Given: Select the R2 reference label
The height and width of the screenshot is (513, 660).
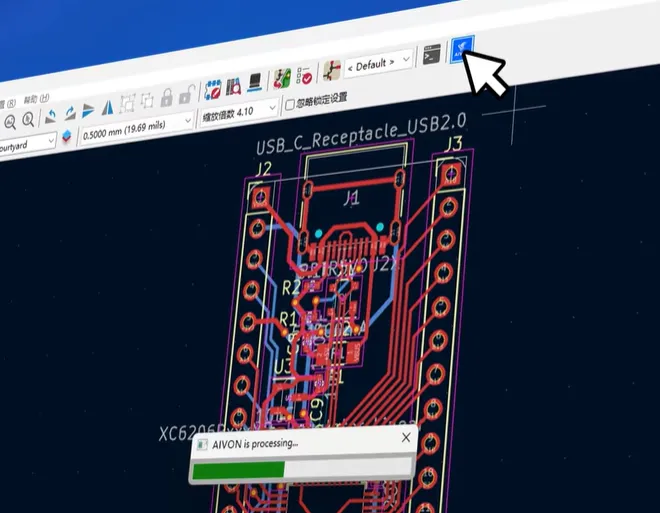Looking at the screenshot, I should click(291, 288).
